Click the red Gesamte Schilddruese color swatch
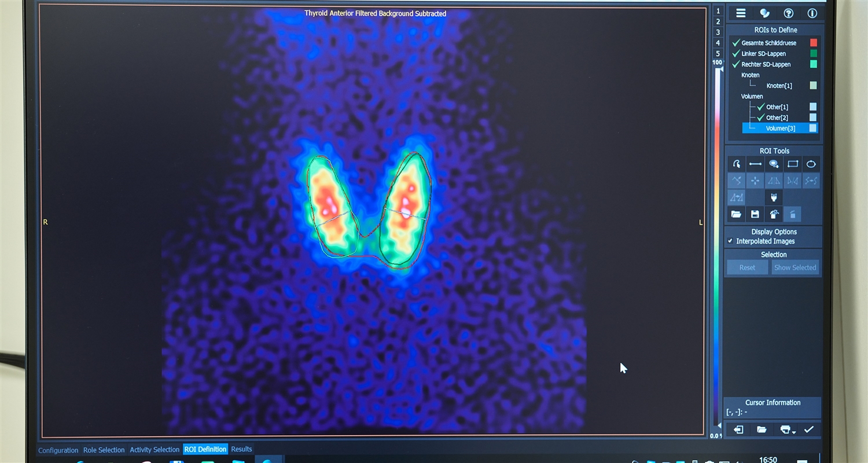This screenshot has width=868, height=463. (x=814, y=43)
